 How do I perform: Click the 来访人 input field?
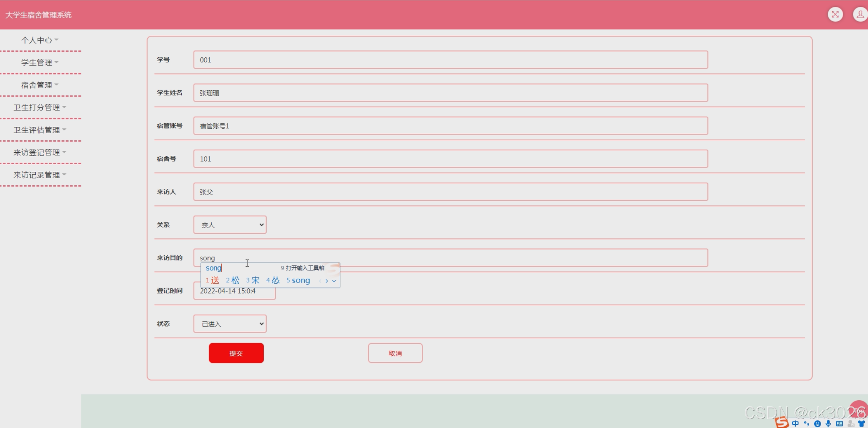point(450,192)
